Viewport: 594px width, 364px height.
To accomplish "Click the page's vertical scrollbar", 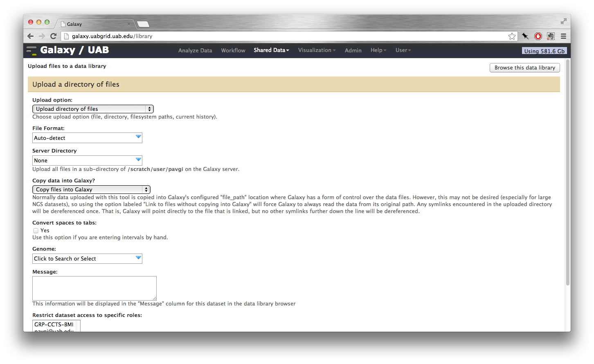I will point(567,172).
